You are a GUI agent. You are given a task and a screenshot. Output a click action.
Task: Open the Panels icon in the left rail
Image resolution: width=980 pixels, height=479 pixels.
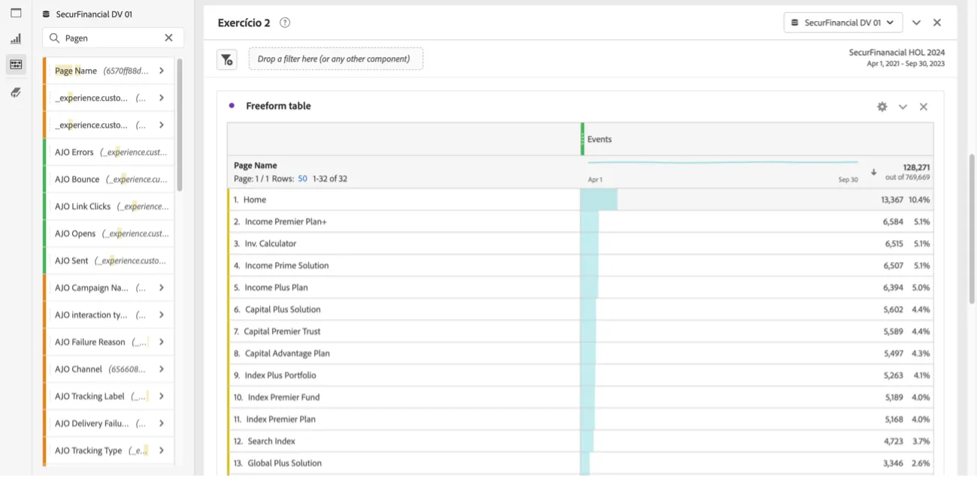click(x=16, y=14)
